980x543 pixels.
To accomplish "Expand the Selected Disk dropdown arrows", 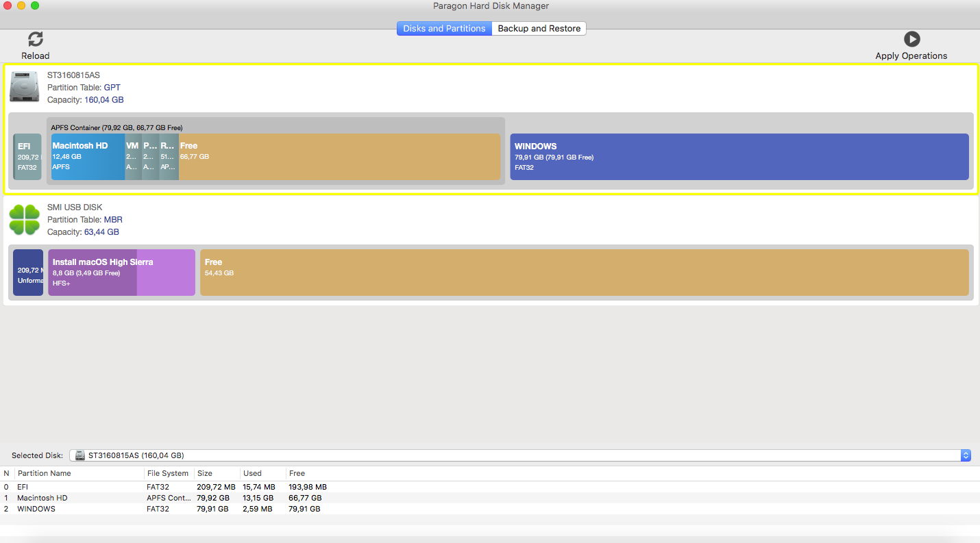I will tap(966, 455).
